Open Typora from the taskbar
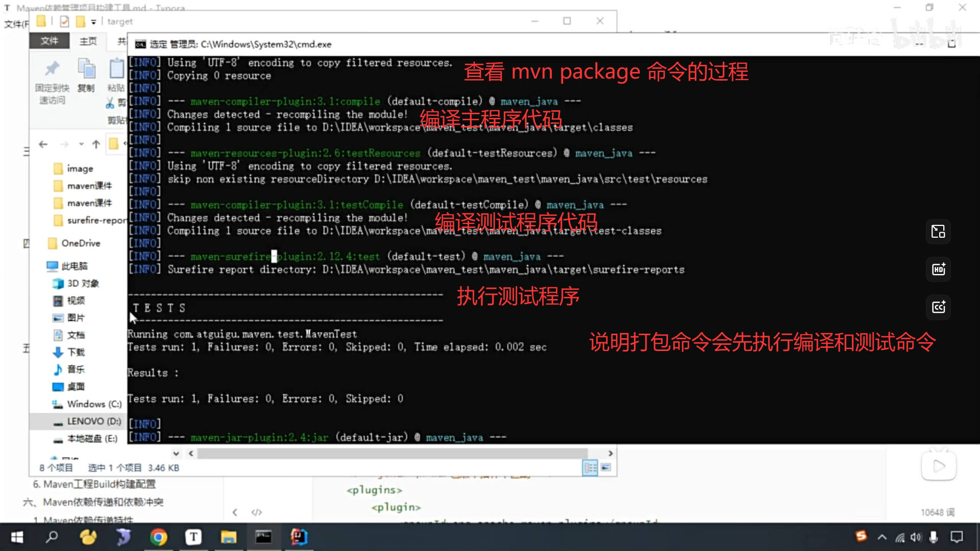Screen dimensions: 980x551 (x=193, y=537)
